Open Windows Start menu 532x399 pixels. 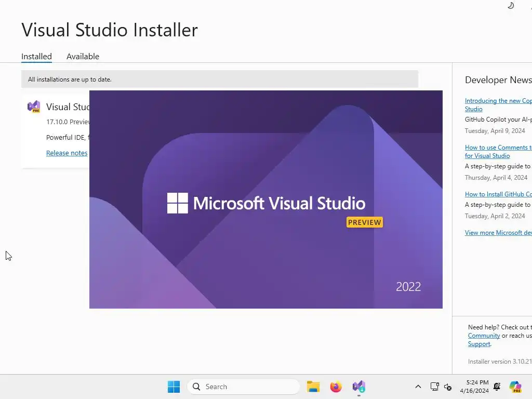(174, 387)
